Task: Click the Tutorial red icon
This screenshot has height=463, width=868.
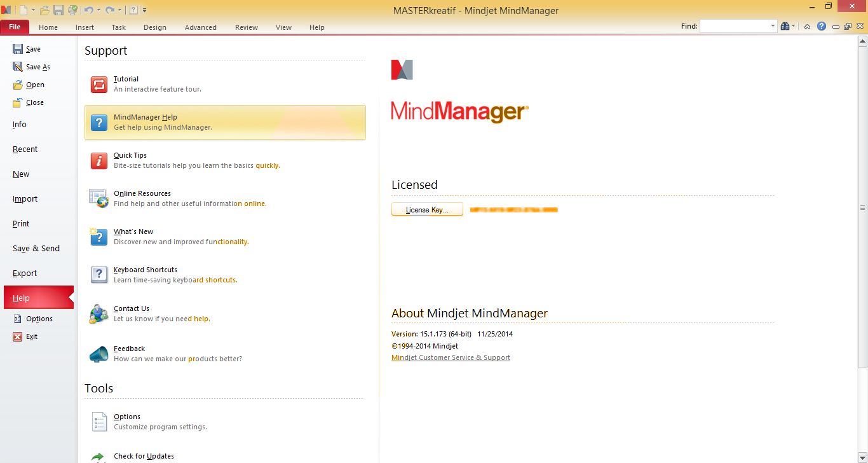Action: click(x=99, y=85)
